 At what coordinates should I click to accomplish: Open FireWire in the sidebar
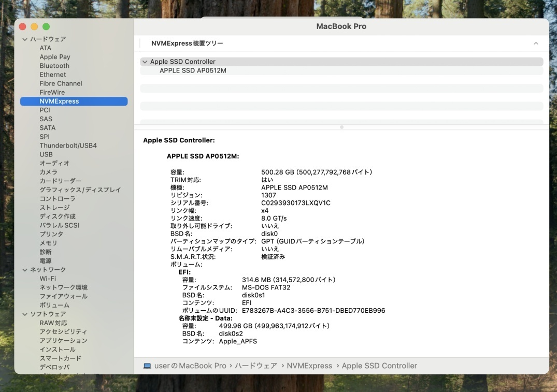coord(52,92)
